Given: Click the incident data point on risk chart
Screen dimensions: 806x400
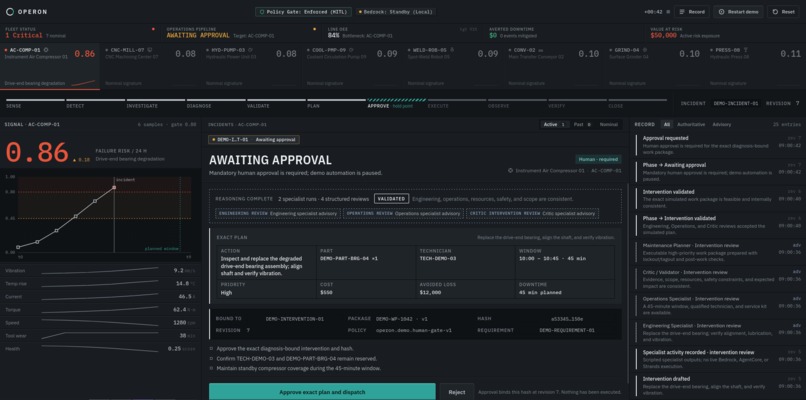Looking at the screenshot, I should click(114, 188).
